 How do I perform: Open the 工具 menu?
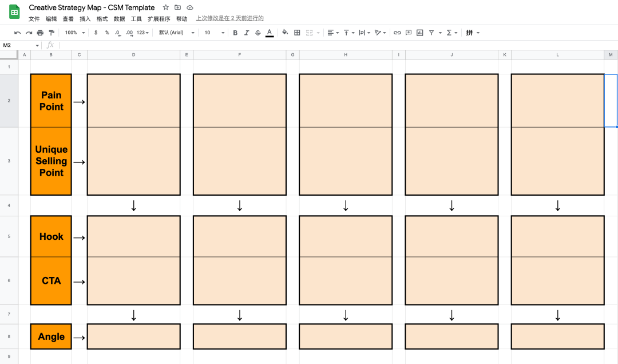(136, 18)
